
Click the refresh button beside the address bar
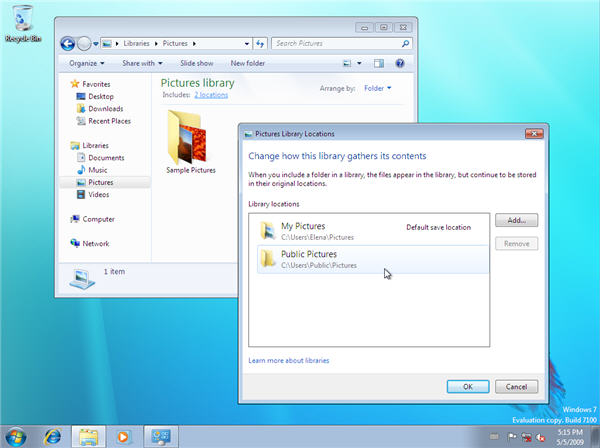pos(260,43)
